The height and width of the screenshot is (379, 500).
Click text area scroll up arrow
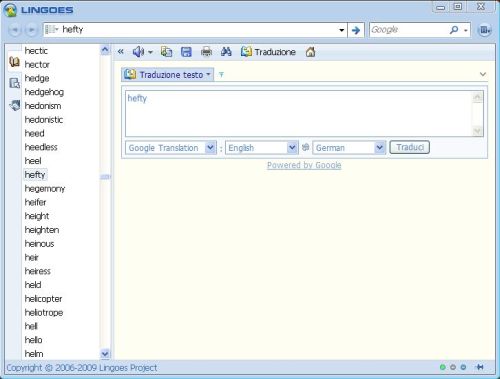pos(477,97)
